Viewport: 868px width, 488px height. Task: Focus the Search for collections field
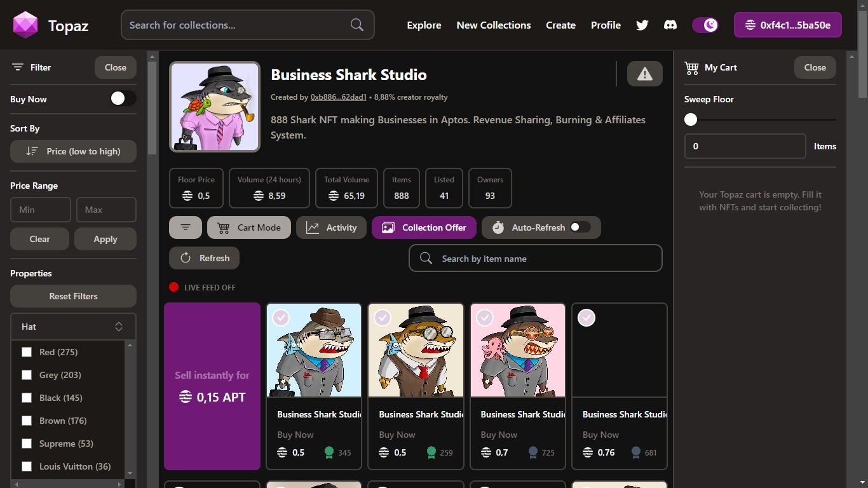[x=248, y=25]
